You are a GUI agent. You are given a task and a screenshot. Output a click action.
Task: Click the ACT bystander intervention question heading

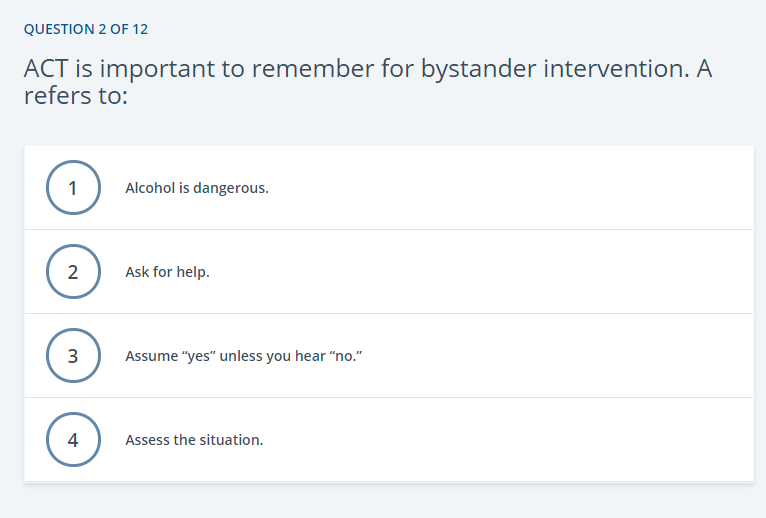[368, 82]
